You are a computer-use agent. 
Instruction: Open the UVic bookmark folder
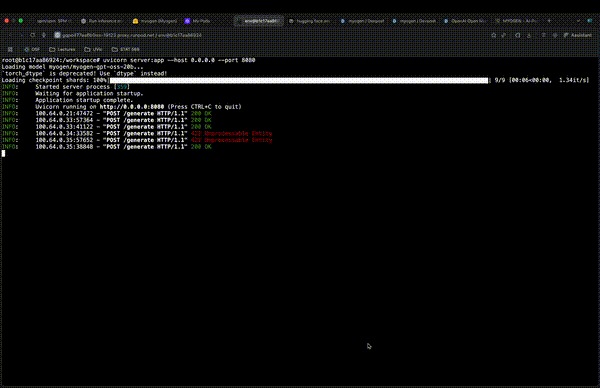pyautogui.click(x=93, y=49)
